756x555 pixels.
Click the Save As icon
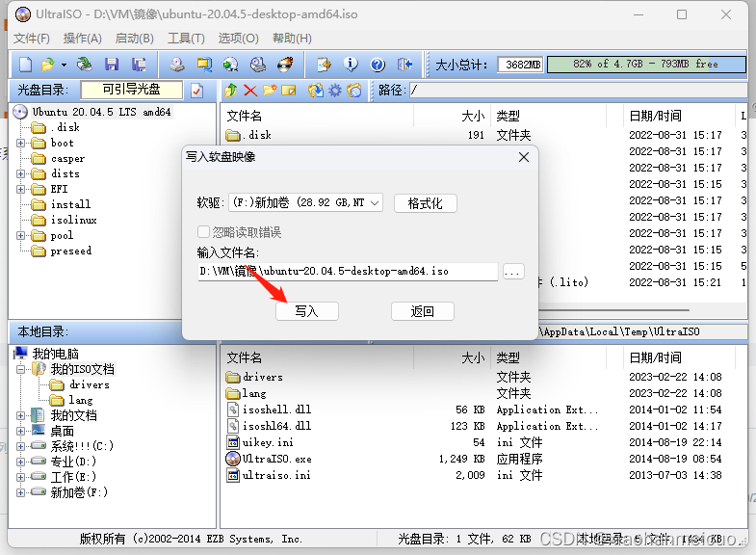click(139, 65)
